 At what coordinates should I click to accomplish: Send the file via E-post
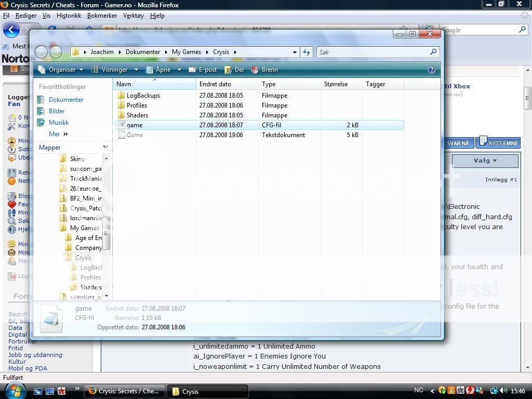[x=203, y=70]
